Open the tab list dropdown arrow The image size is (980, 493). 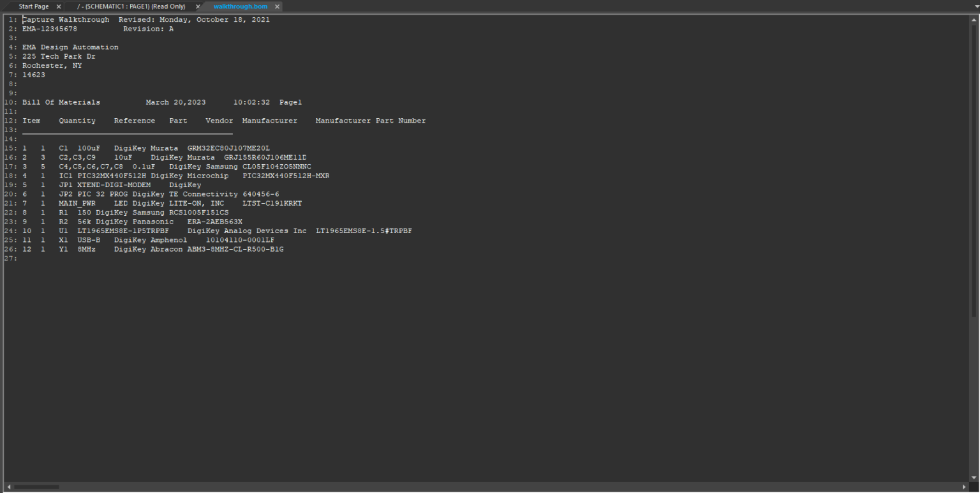(x=975, y=6)
